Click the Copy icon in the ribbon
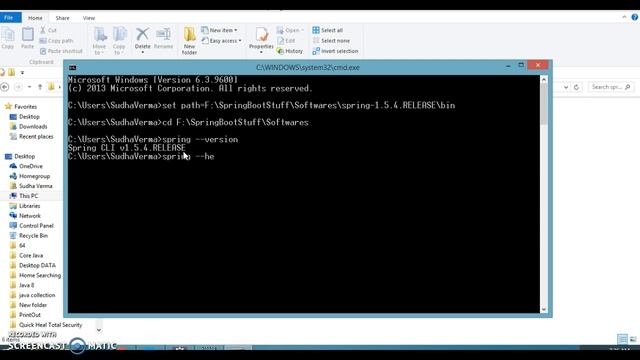The width and height of the screenshot is (640, 360). [x=8, y=38]
